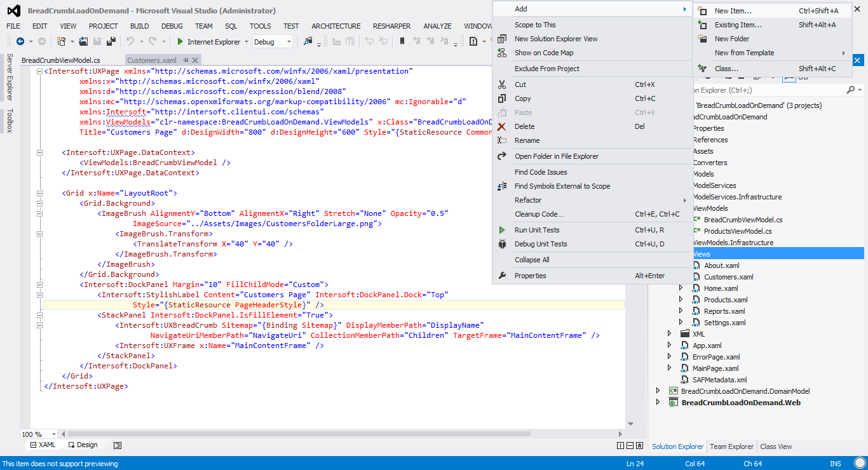868x470 pixels.
Task: Click the Undo arrow in the toolbar
Action: click(x=130, y=41)
